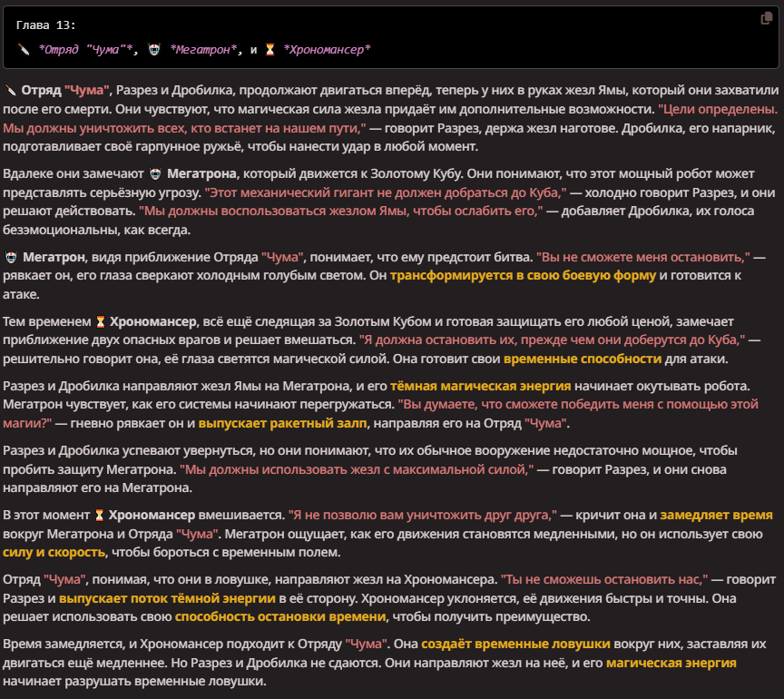Click red "Чума" after "подходит к Отряду"

(x=366, y=645)
